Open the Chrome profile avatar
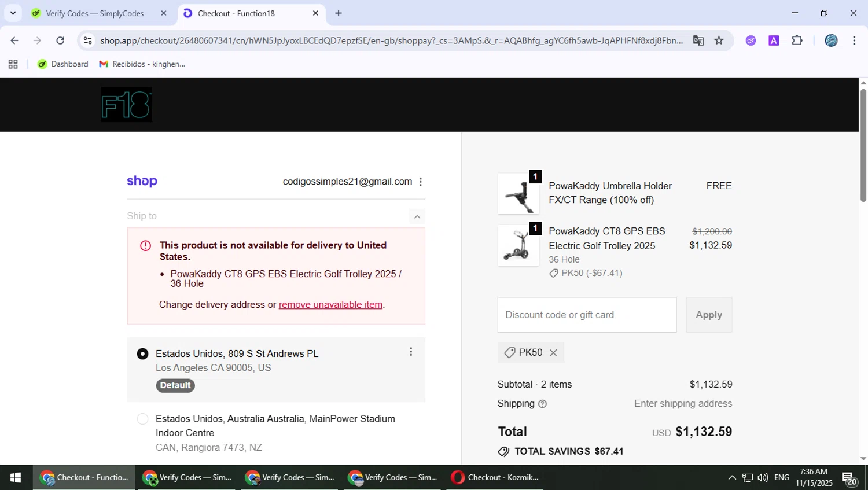Viewport: 868px width, 490px height. point(831,40)
